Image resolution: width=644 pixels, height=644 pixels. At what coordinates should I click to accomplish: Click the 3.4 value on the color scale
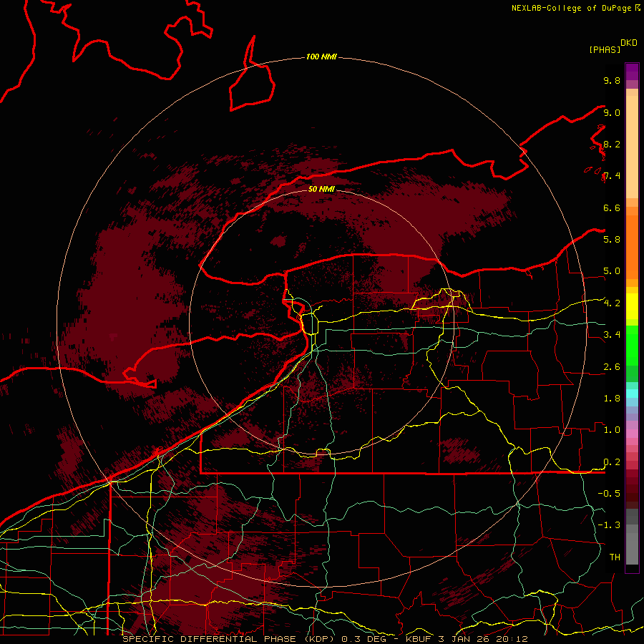tap(612, 335)
